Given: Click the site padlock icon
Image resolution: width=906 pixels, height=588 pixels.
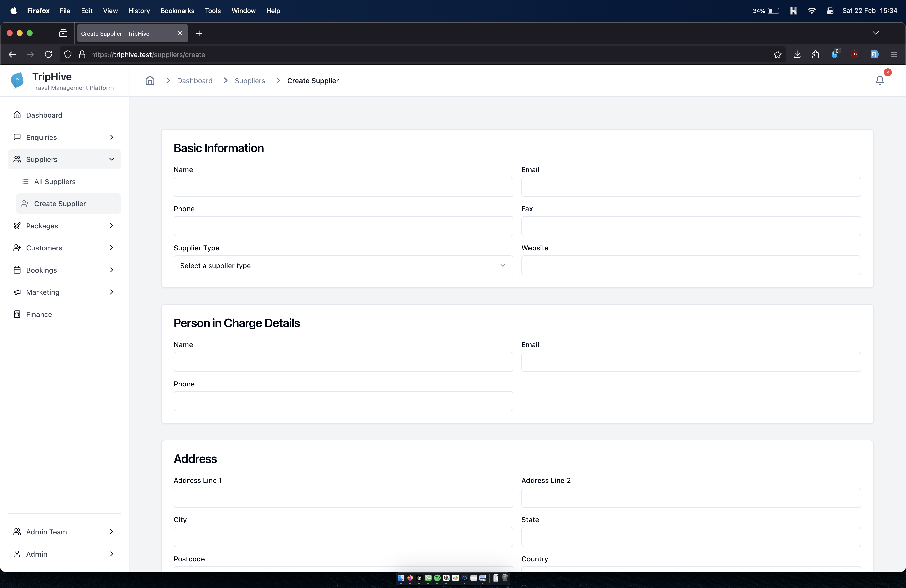Looking at the screenshot, I should 82,54.
